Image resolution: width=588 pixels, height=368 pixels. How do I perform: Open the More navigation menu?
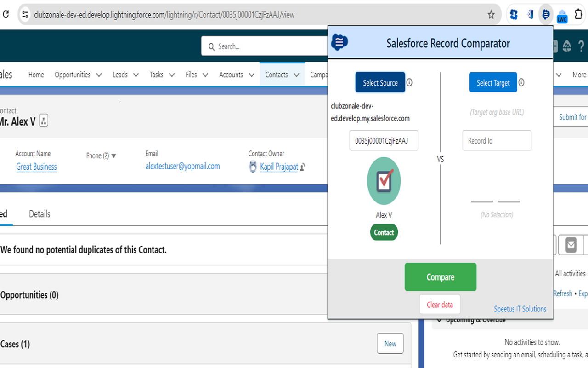pyautogui.click(x=579, y=75)
